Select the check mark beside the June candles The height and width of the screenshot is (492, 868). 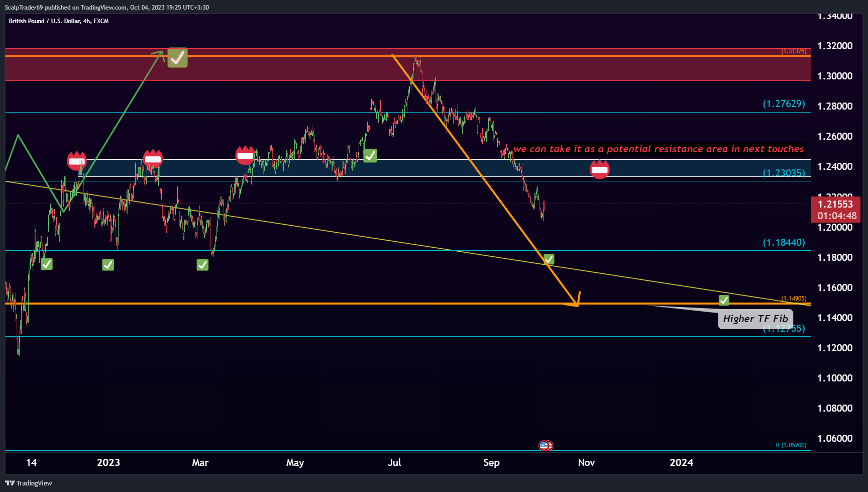coord(370,156)
